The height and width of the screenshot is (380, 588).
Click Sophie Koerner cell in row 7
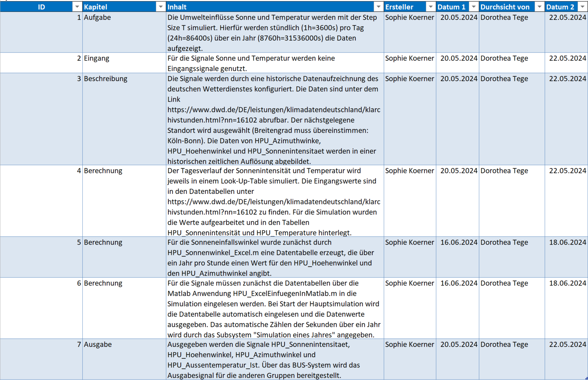[409, 345]
